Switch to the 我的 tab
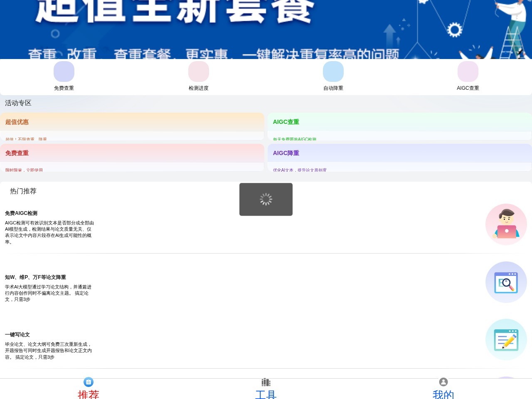This screenshot has width=532, height=399. pos(443,388)
